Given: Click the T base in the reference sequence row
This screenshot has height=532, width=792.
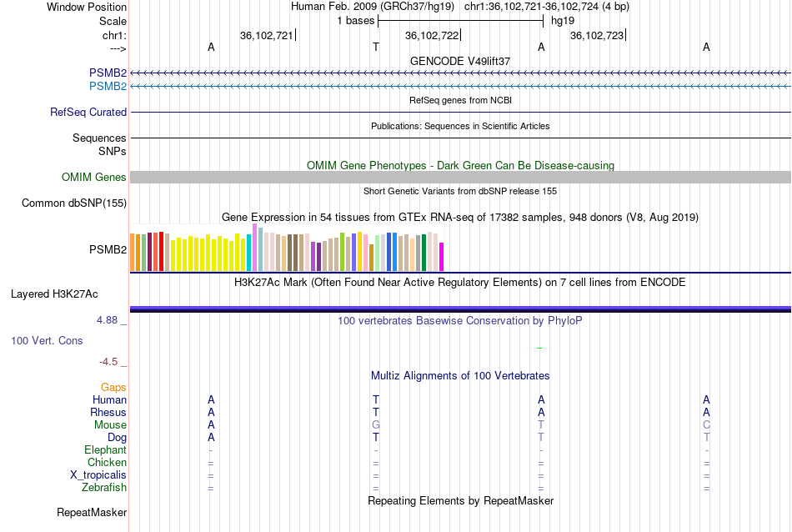Looking at the screenshot, I should (376, 47).
